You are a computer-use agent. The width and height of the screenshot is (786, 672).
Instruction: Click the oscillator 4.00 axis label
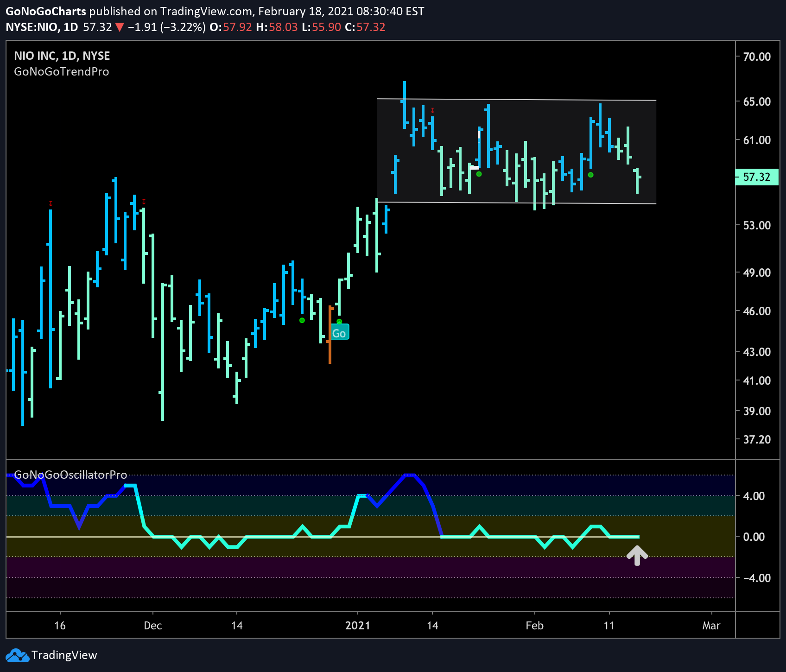click(x=754, y=496)
